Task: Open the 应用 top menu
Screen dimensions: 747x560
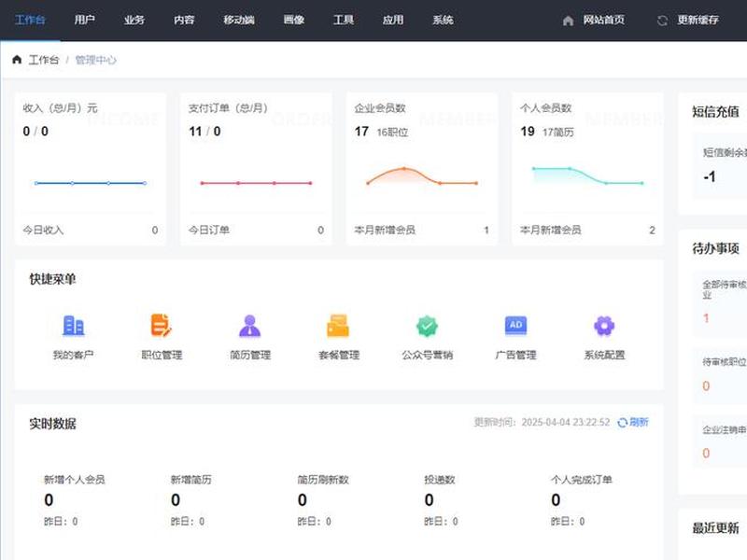Action: [393, 20]
